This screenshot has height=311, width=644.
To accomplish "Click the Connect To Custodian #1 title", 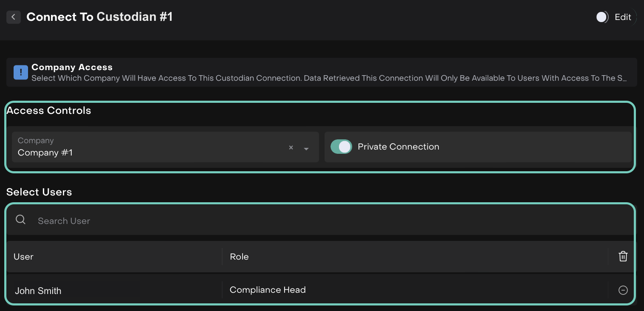I will pyautogui.click(x=99, y=17).
